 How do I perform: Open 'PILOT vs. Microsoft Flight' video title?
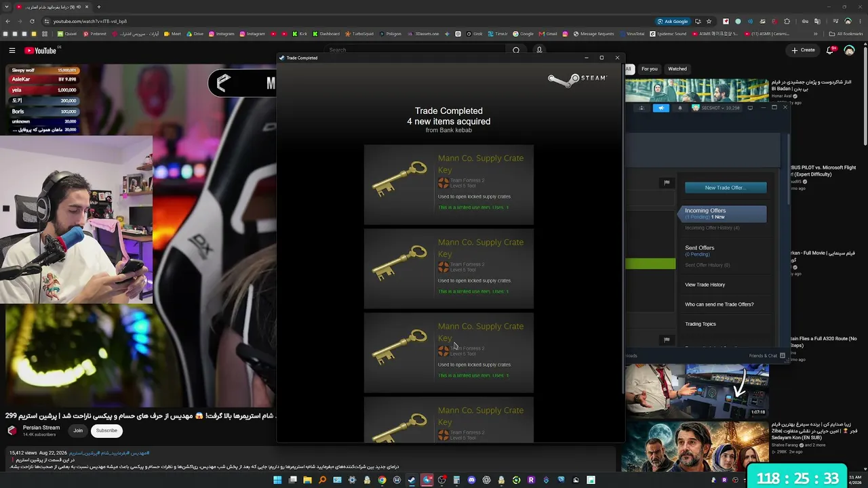coord(823,171)
